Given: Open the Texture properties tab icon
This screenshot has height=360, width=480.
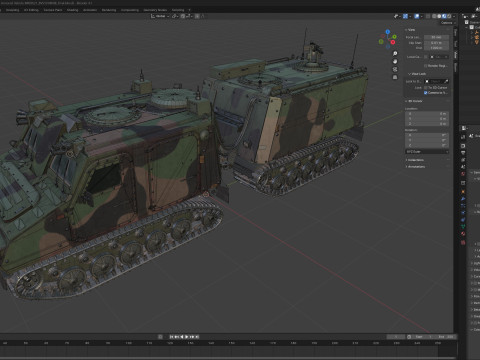Looking at the screenshot, I should 463,242.
